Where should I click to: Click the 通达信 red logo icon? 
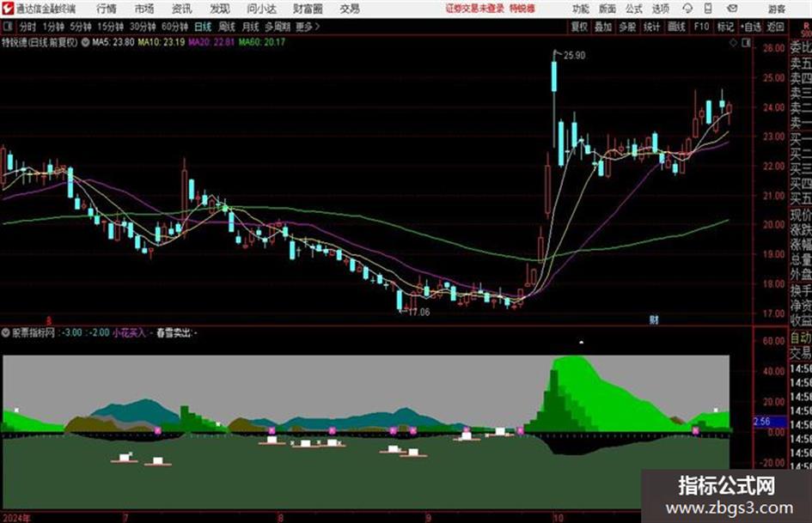7,9
